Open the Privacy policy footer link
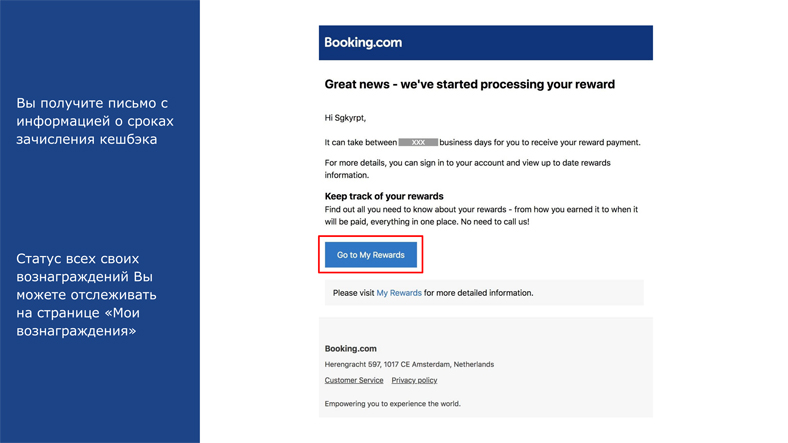This screenshot has width=788, height=443. [x=414, y=380]
